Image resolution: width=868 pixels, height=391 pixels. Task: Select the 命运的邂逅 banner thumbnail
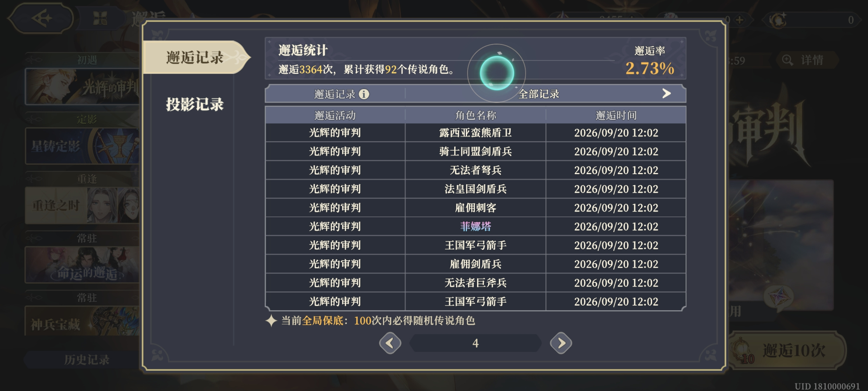(x=82, y=265)
